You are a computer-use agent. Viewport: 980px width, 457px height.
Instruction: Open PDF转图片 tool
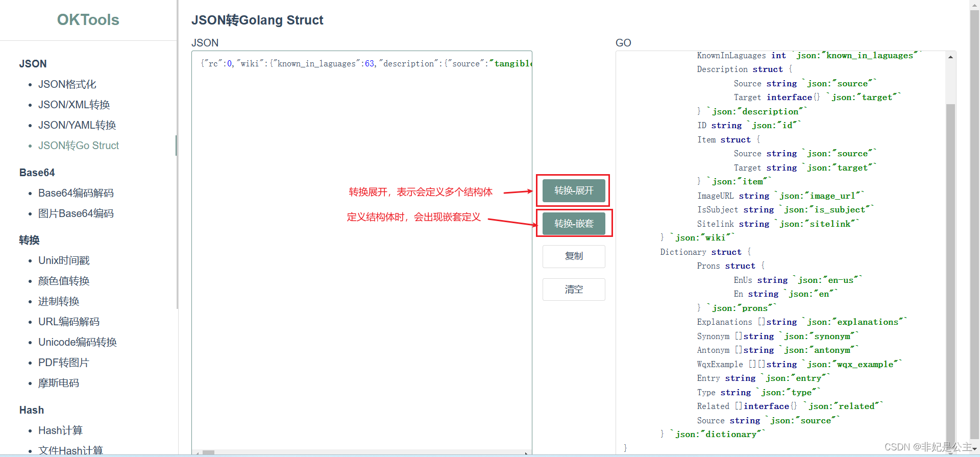click(x=64, y=363)
